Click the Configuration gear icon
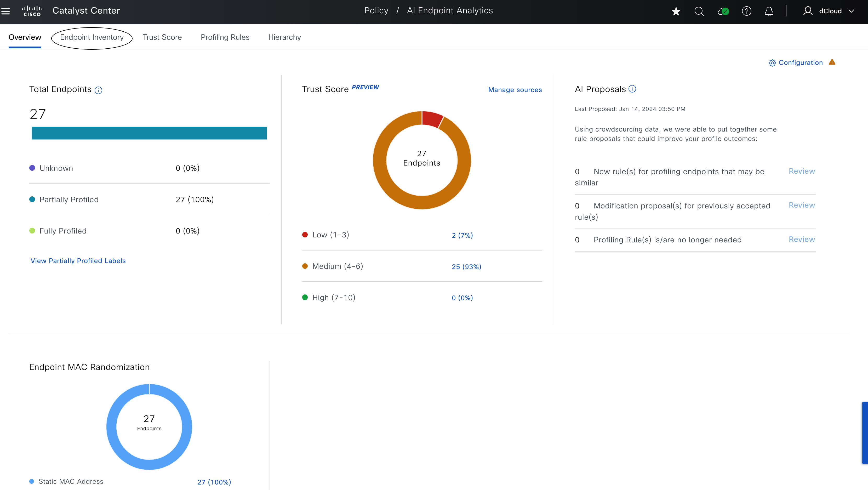This screenshot has width=868, height=490. (x=772, y=63)
